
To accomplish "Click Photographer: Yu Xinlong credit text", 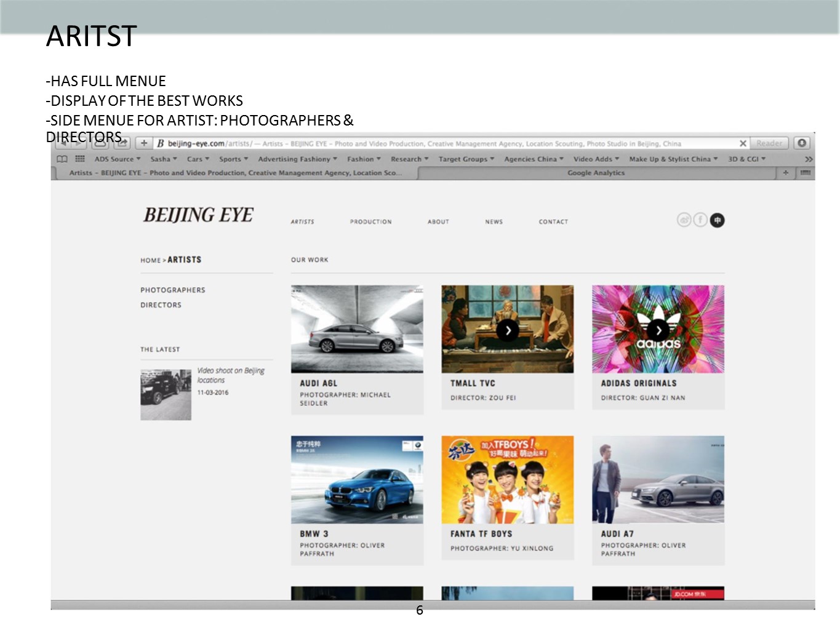I will (502, 548).
